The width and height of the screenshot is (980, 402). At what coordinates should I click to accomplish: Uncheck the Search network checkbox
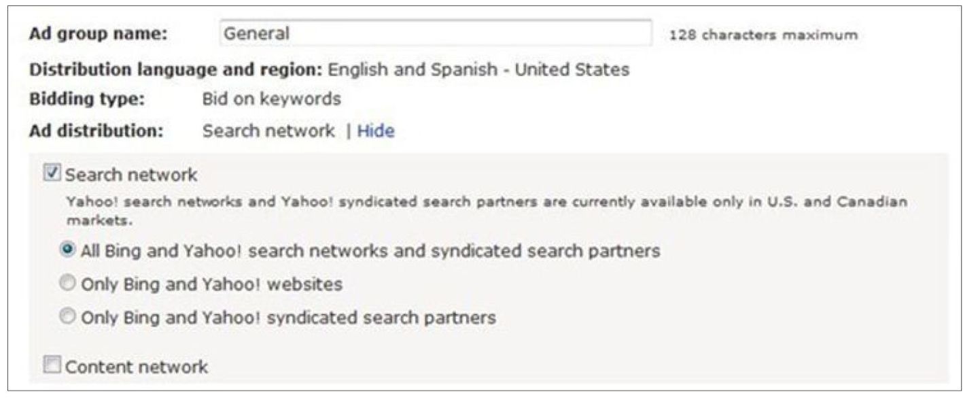(x=52, y=174)
